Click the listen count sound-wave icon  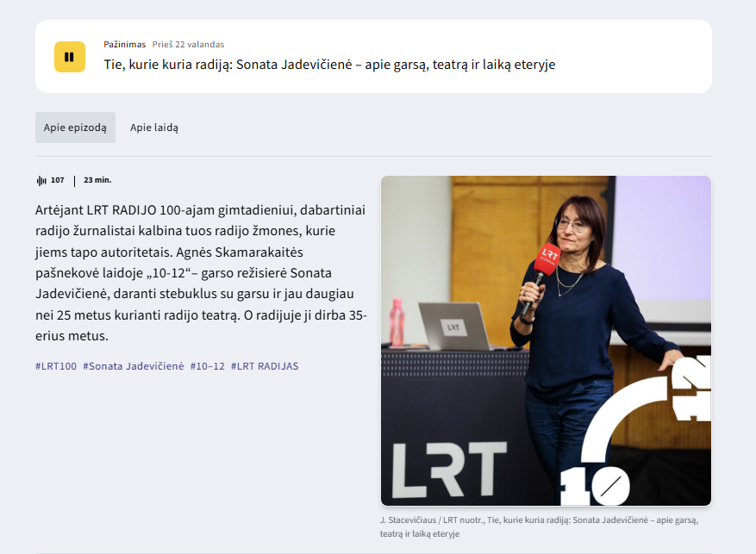(41, 181)
